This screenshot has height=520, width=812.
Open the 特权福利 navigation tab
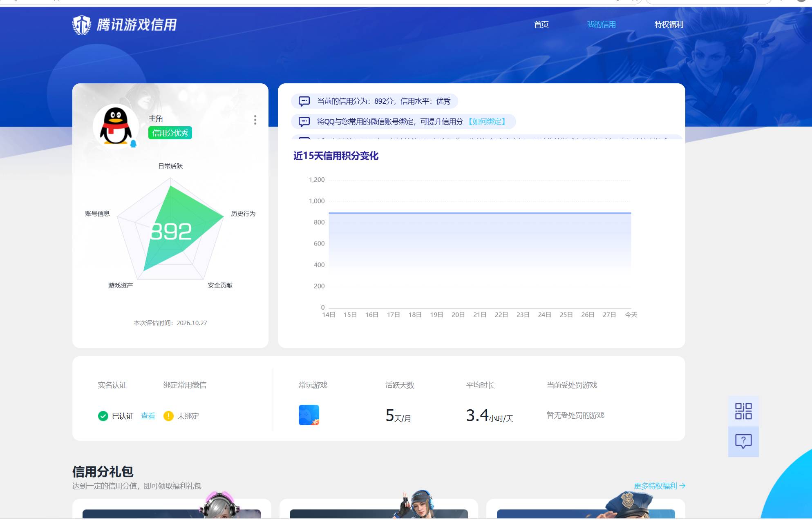[x=669, y=25]
